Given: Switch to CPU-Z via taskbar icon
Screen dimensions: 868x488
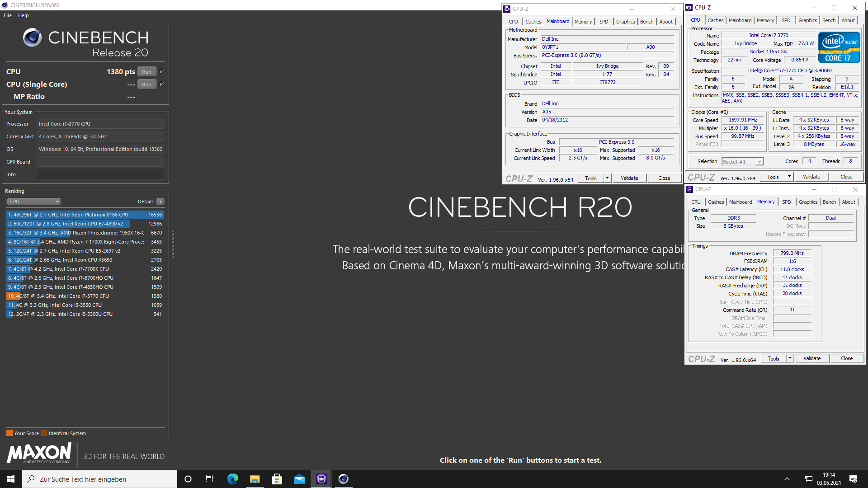Looking at the screenshot, I should pyautogui.click(x=321, y=479).
